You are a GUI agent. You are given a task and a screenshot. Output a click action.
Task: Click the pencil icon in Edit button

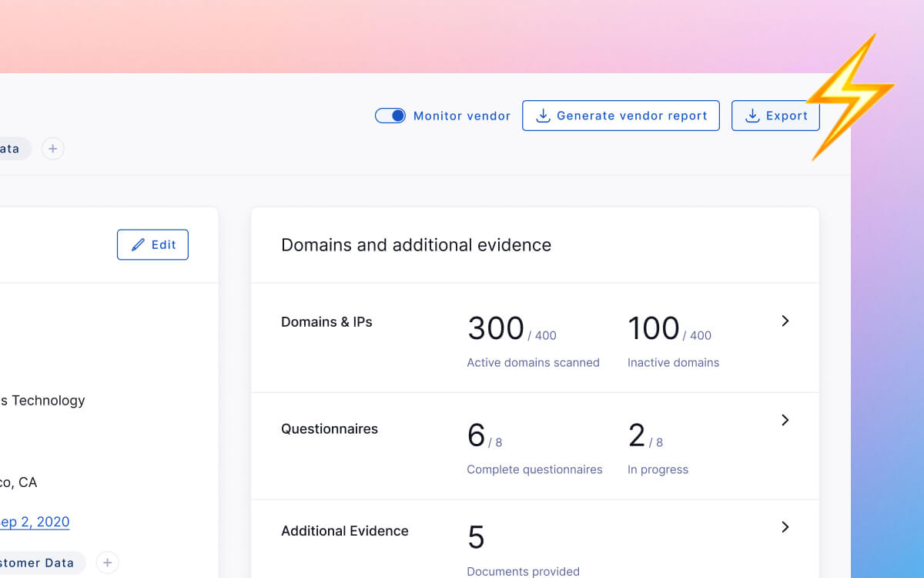(139, 244)
